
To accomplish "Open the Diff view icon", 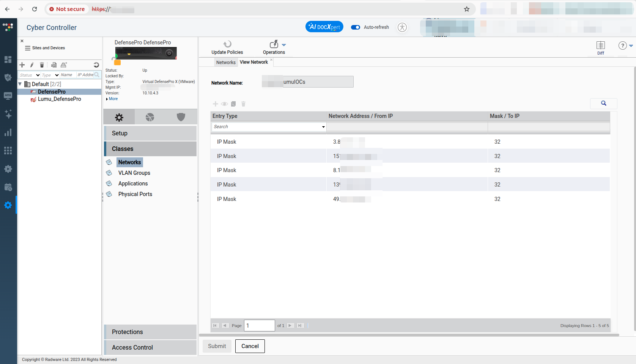I will [600, 45].
